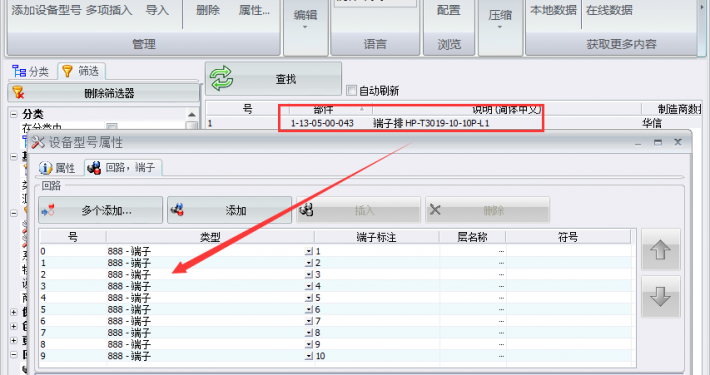Select part number 1-13-05-00-043 in the results
This screenshot has width=710, height=375.
pos(322,123)
